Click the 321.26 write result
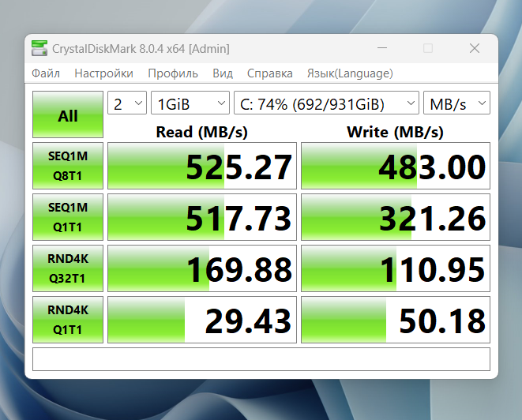The image size is (522, 420). tap(396, 217)
